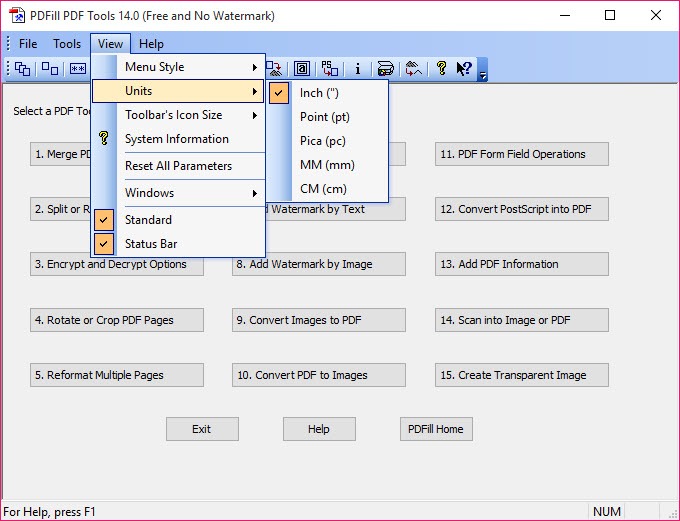Expand the Units submenu
Viewport: 680px width, 521px height.
pyautogui.click(x=178, y=91)
